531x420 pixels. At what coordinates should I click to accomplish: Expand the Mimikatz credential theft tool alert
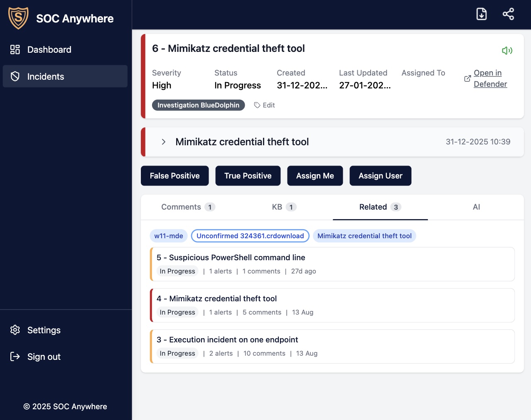[x=164, y=142]
